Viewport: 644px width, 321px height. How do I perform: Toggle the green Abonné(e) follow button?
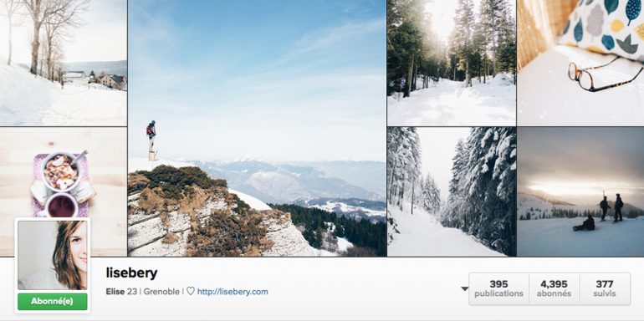click(x=52, y=302)
